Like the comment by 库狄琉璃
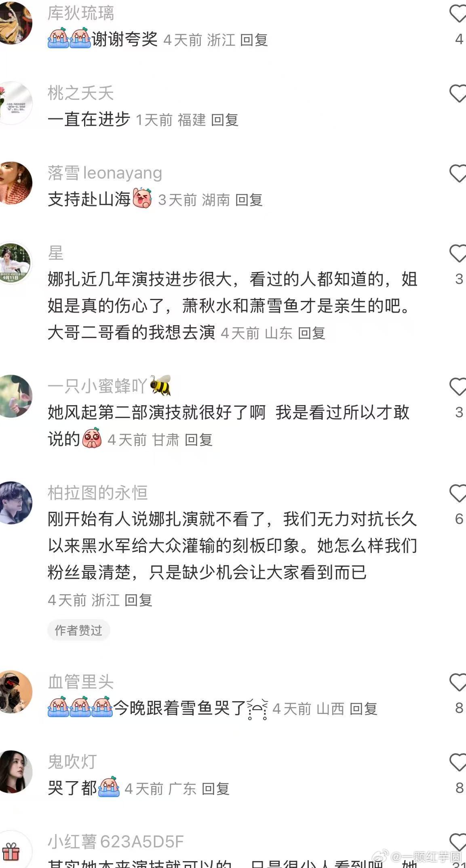The width and height of the screenshot is (466, 868). tap(458, 14)
